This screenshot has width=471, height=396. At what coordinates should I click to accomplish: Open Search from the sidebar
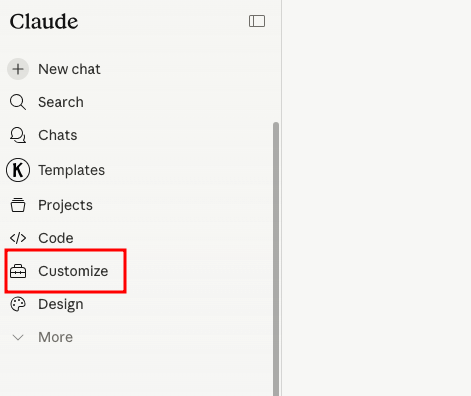(61, 102)
